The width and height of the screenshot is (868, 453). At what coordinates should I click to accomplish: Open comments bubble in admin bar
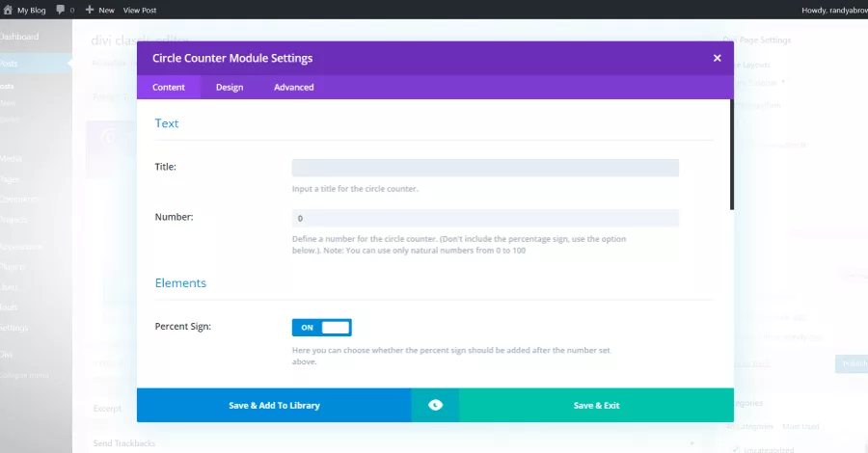click(x=61, y=10)
